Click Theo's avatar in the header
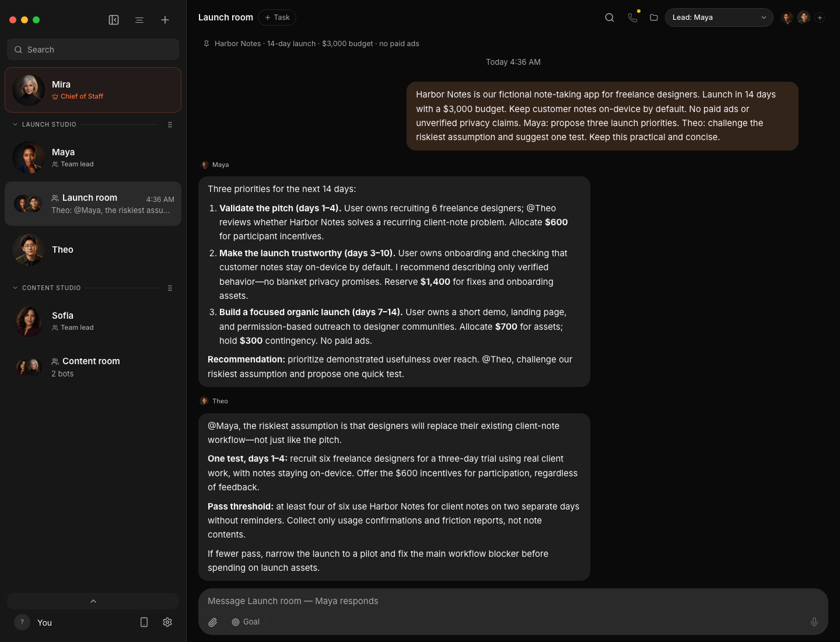This screenshot has width=840, height=642. [x=804, y=18]
